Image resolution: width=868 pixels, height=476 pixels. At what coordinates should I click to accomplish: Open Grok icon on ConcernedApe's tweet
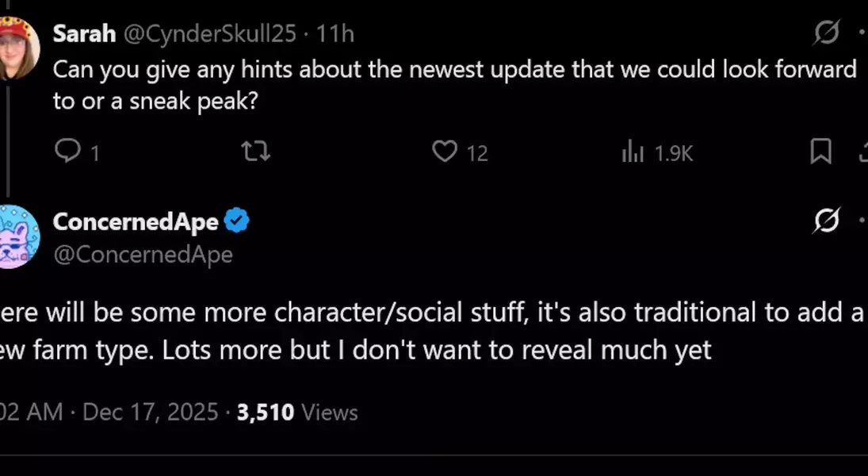826,222
